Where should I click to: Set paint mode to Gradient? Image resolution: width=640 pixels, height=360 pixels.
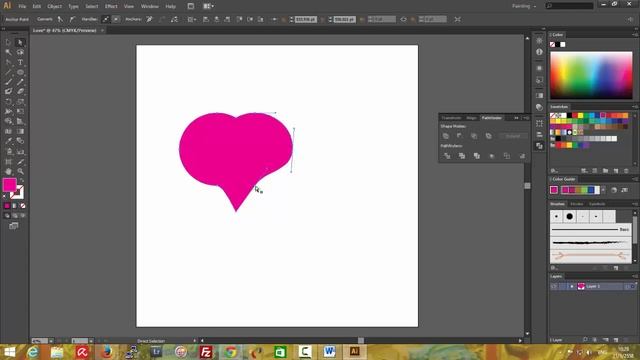tap(15, 206)
